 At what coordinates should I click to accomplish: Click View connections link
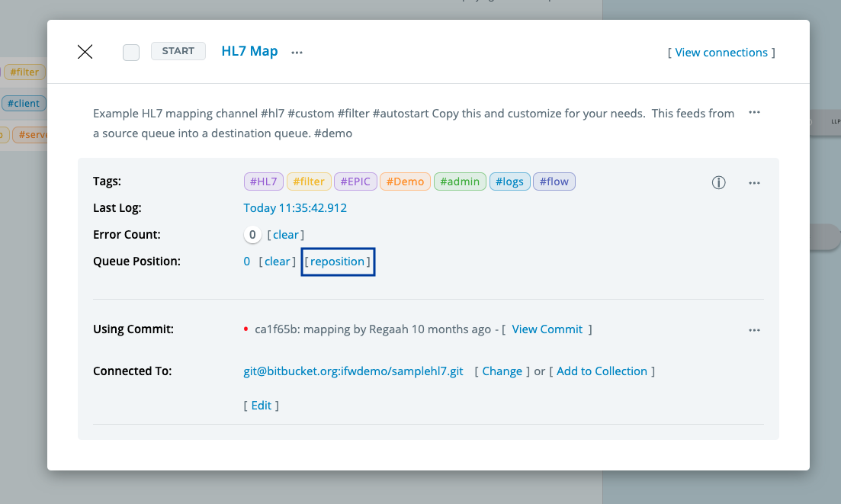pos(721,53)
